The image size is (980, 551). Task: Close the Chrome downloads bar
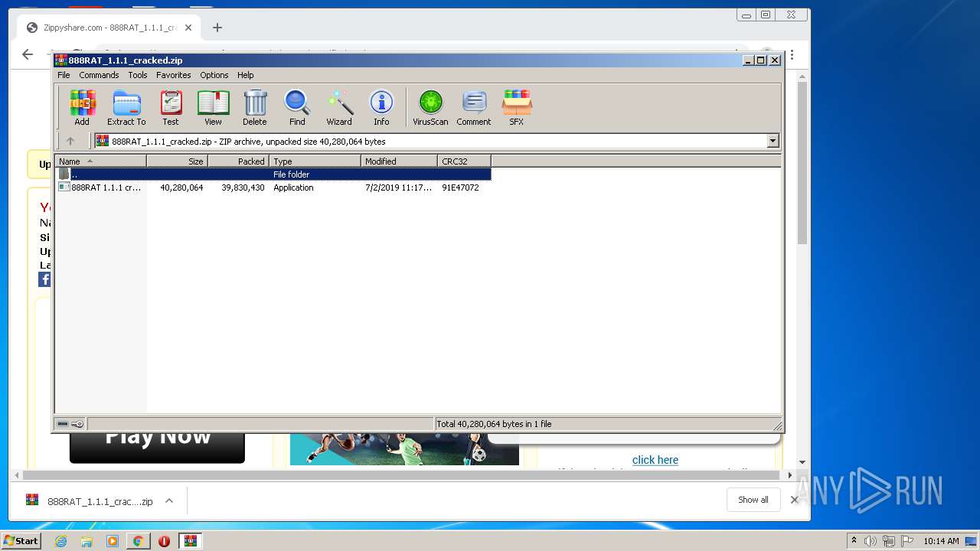click(794, 500)
